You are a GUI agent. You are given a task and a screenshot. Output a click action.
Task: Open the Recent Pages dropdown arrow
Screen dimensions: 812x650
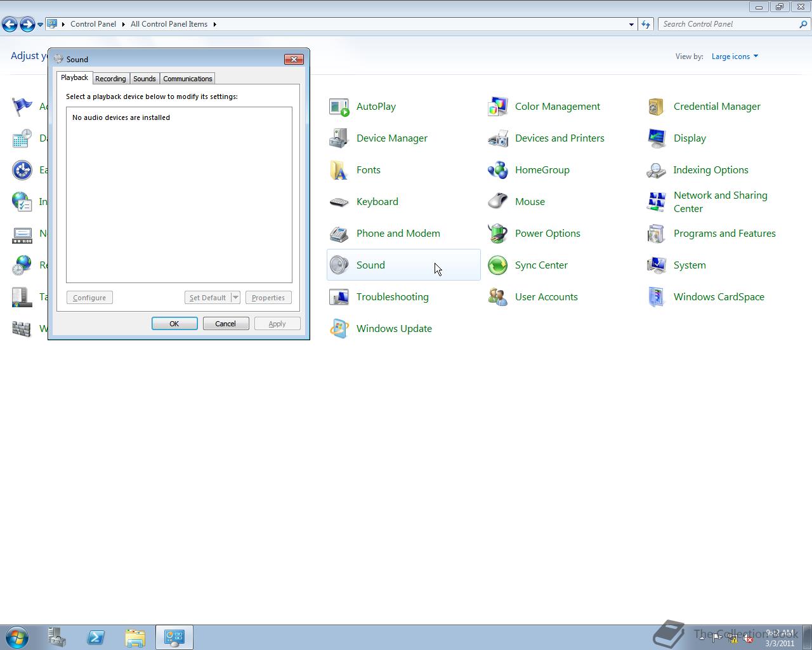pyautogui.click(x=40, y=24)
